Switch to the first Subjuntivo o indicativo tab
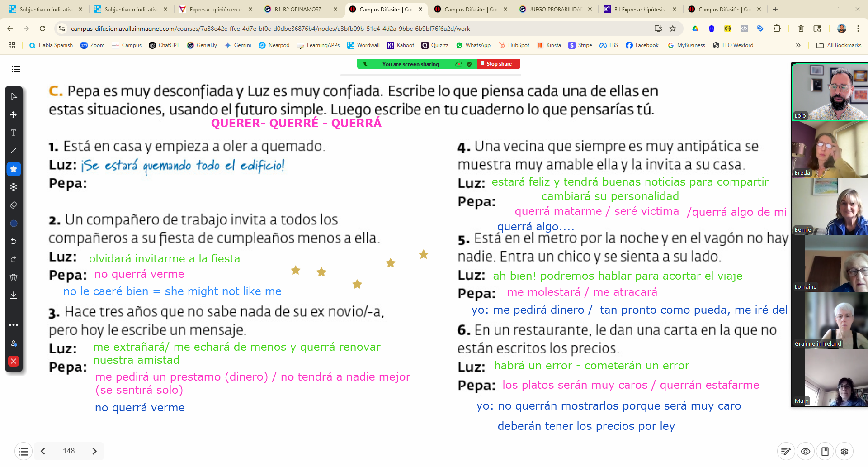868x467 pixels. 44,9
